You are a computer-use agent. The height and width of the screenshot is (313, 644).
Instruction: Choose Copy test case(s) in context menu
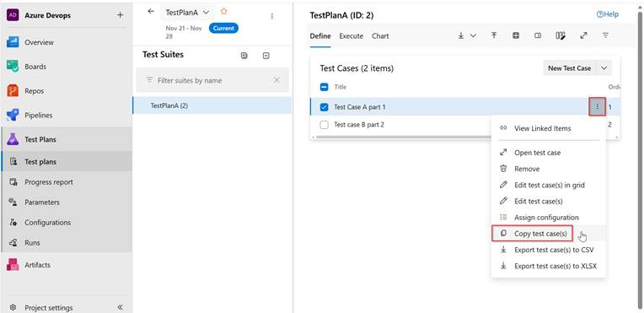coord(548,234)
